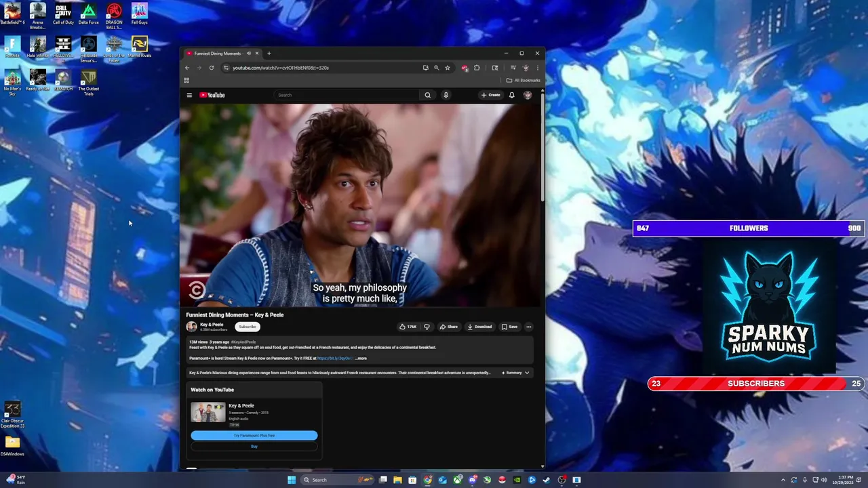The width and height of the screenshot is (868, 488).
Task: Click the YouTube search input field
Action: [x=347, y=95]
